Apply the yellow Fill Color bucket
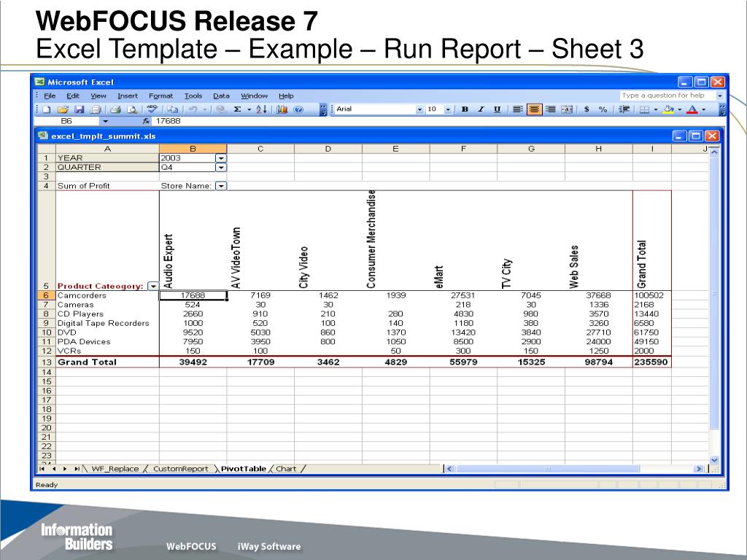Screen dimensions: 747x560 coord(668,109)
